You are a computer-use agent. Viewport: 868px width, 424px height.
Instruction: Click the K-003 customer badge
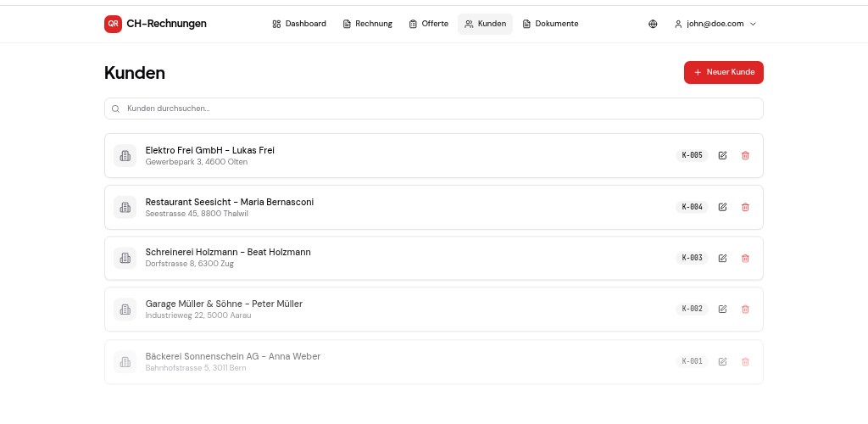(692, 258)
